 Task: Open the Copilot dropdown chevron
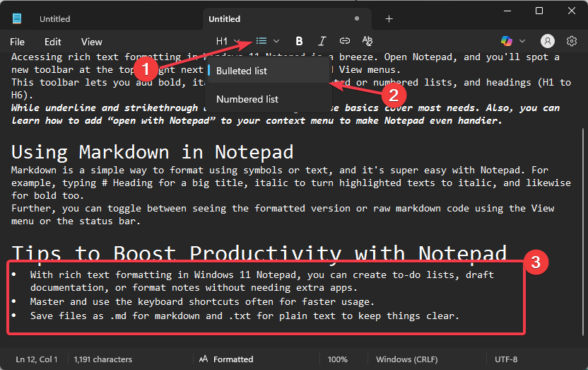[522, 41]
